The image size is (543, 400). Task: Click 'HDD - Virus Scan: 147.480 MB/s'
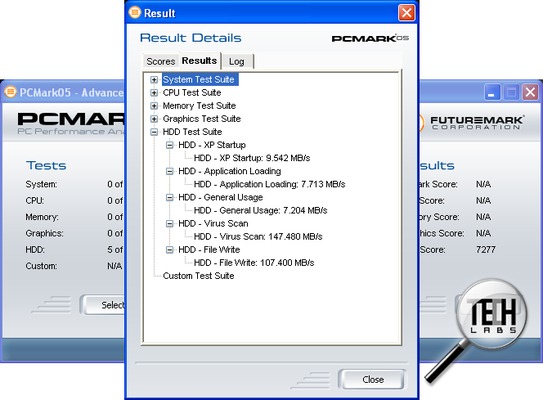point(258,237)
